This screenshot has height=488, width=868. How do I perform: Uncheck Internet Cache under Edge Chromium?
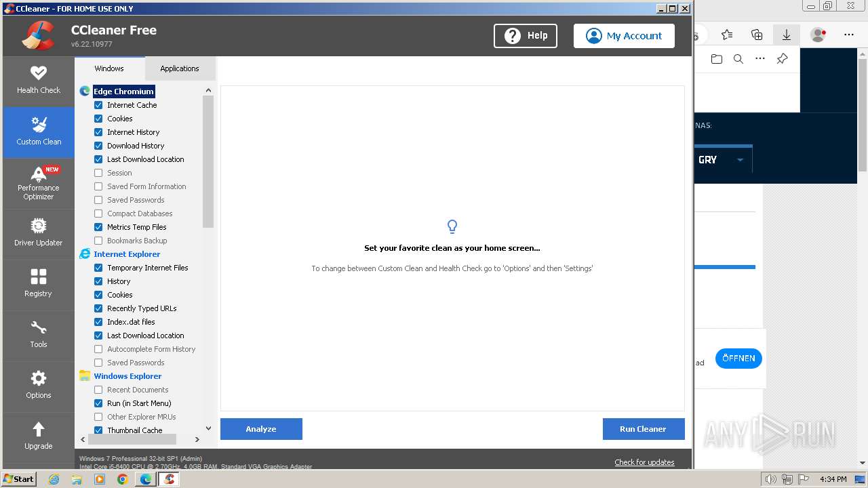tap(98, 105)
